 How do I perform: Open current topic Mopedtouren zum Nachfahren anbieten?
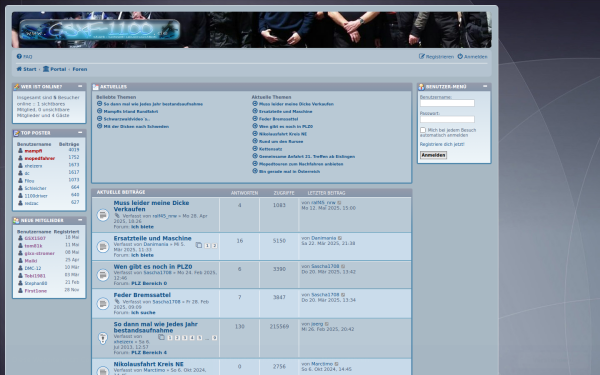click(x=301, y=164)
